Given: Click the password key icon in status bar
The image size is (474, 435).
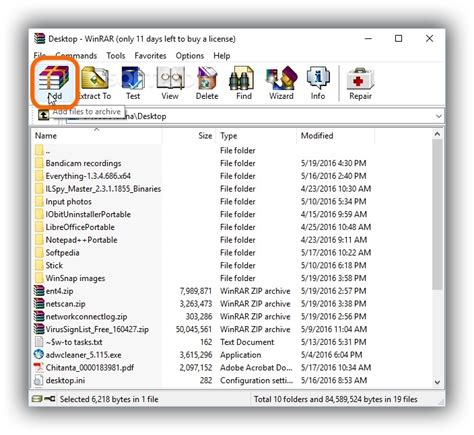Looking at the screenshot, I should (50, 399).
